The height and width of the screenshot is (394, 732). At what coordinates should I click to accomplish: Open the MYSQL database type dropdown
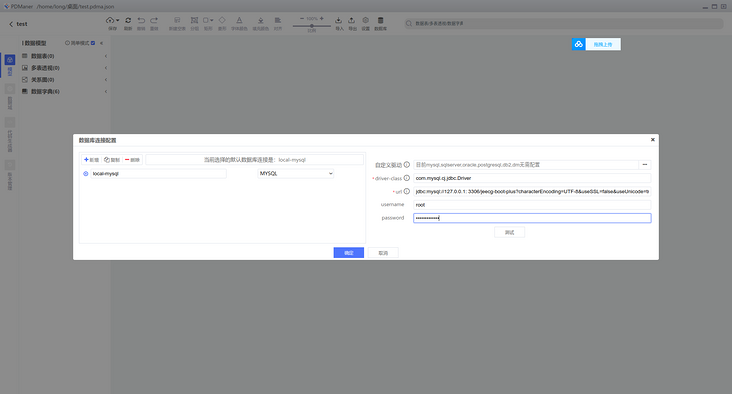296,174
